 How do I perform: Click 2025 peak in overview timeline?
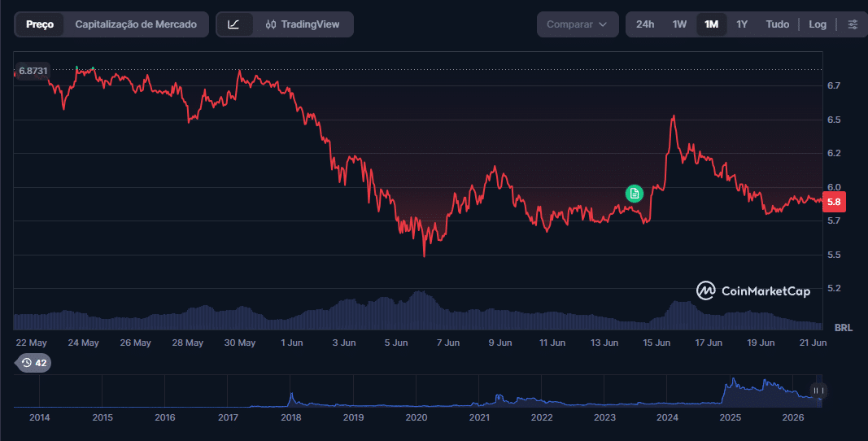click(x=733, y=381)
